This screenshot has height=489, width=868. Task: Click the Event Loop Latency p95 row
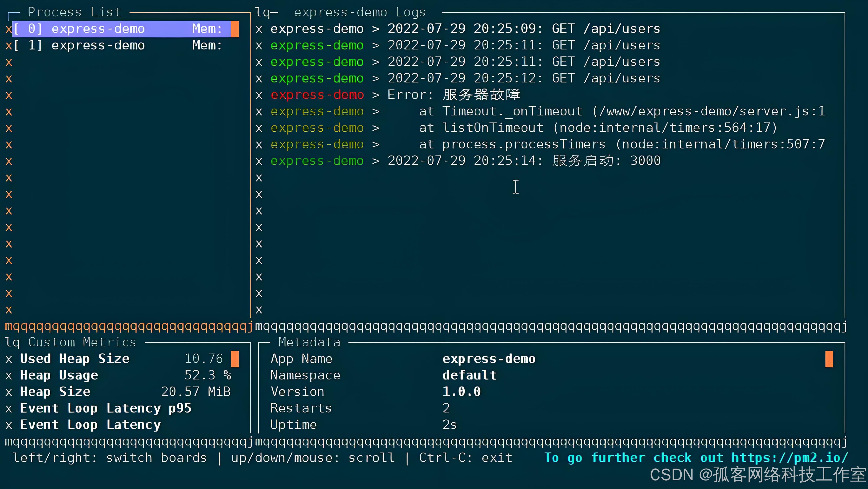(x=119, y=408)
